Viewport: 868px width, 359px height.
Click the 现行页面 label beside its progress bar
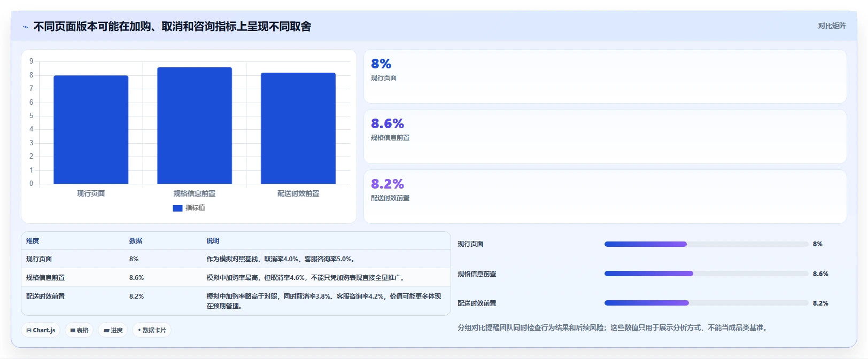point(470,244)
